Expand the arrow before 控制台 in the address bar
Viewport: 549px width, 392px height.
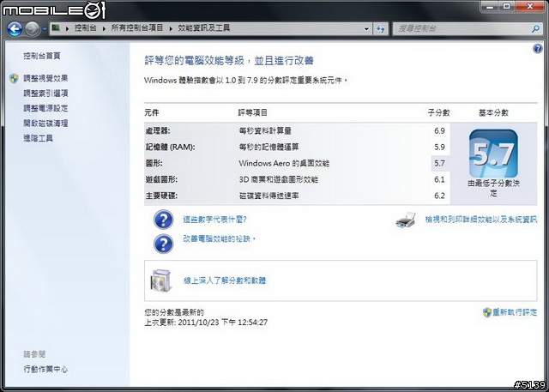point(67,28)
